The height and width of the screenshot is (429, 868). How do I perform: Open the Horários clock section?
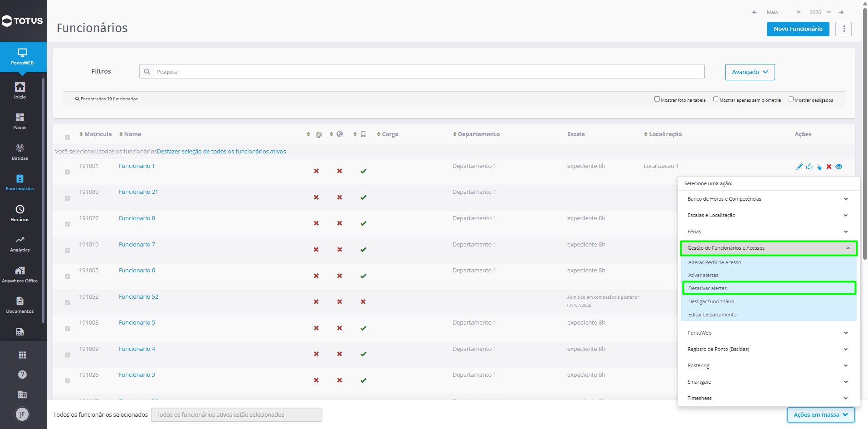click(x=20, y=213)
